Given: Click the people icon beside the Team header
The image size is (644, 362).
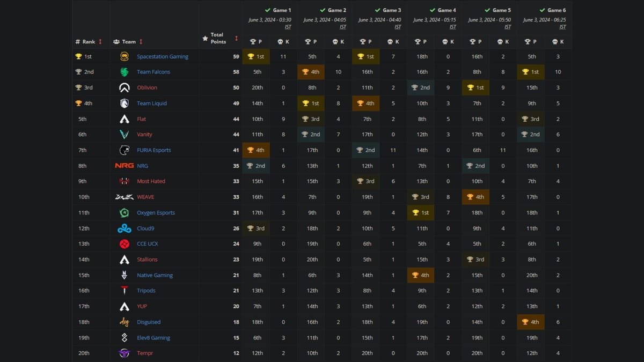Looking at the screenshot, I should (116, 42).
